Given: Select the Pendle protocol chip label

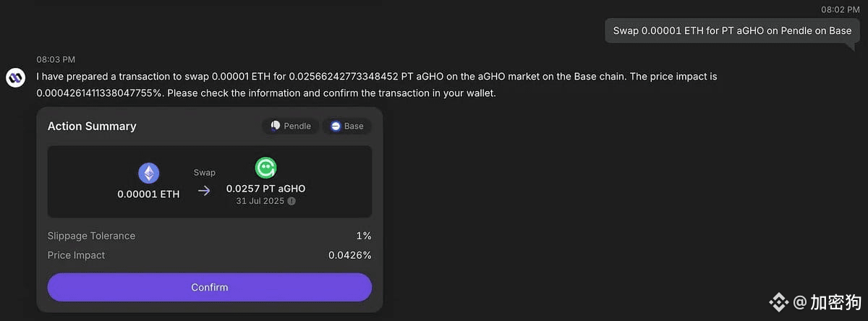Looking at the screenshot, I should 297,126.
